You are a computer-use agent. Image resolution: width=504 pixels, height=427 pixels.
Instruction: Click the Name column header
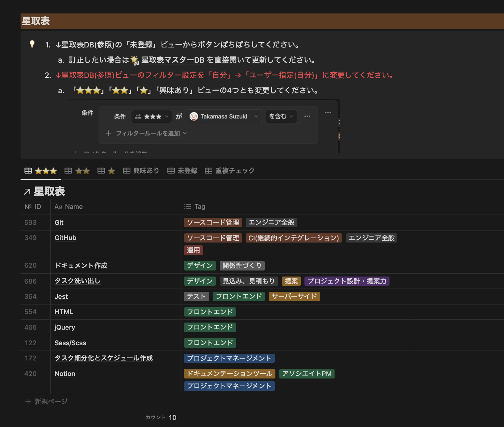[69, 207]
